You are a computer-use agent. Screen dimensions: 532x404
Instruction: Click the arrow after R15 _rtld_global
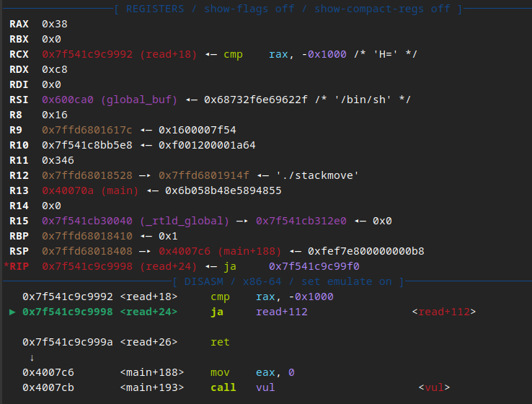click(242, 221)
